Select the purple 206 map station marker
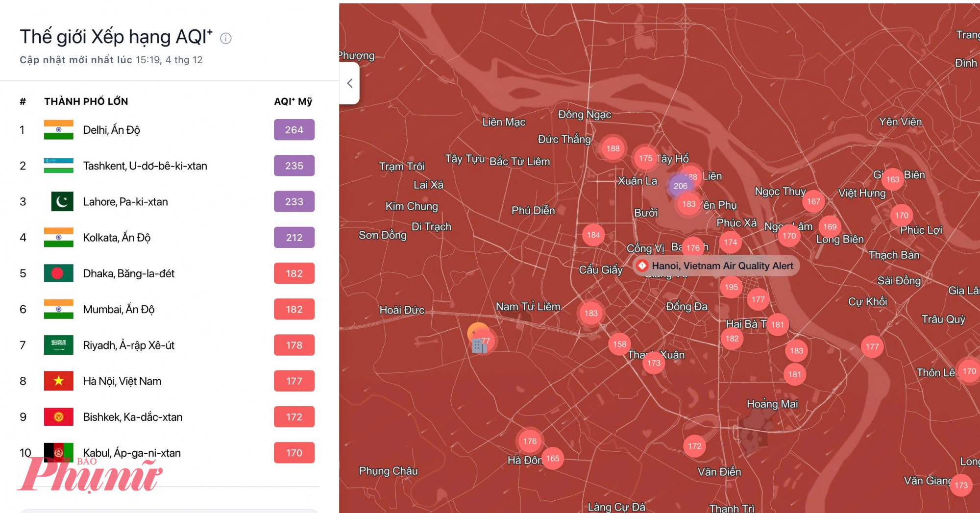The height and width of the screenshot is (513, 980). pos(680,186)
